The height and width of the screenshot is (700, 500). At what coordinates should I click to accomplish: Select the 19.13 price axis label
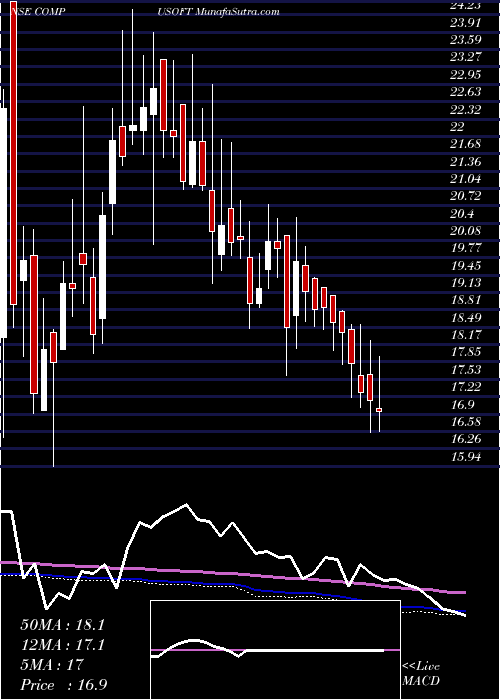466,283
